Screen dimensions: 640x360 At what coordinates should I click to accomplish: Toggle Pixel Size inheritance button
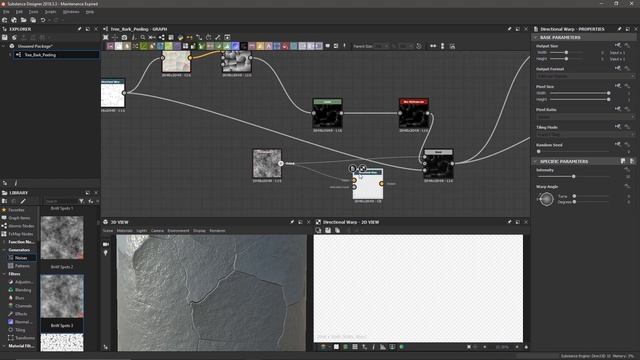(618, 86)
